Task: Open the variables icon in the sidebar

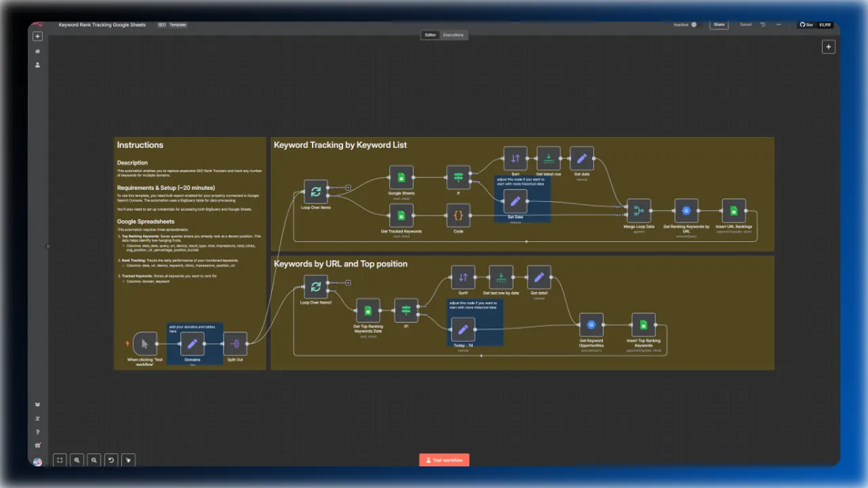Action: 37,418
